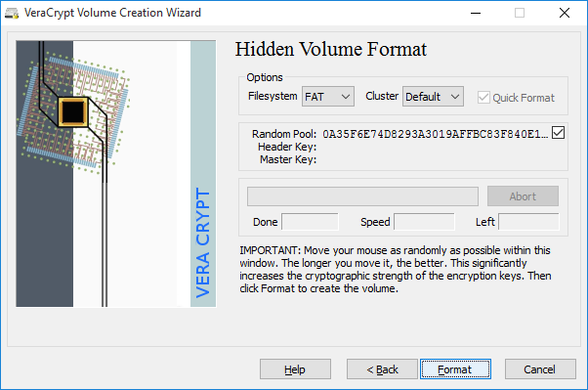Image resolution: width=588 pixels, height=390 pixels.
Task: Open the Filesystem FAT dropdown
Action: pyautogui.click(x=328, y=97)
